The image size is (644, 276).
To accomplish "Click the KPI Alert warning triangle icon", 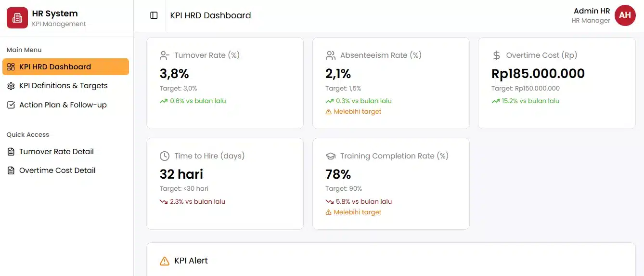I will coord(165,261).
